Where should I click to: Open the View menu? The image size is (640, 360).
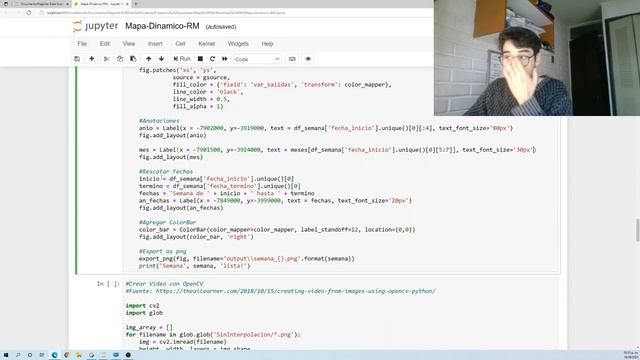[129, 44]
